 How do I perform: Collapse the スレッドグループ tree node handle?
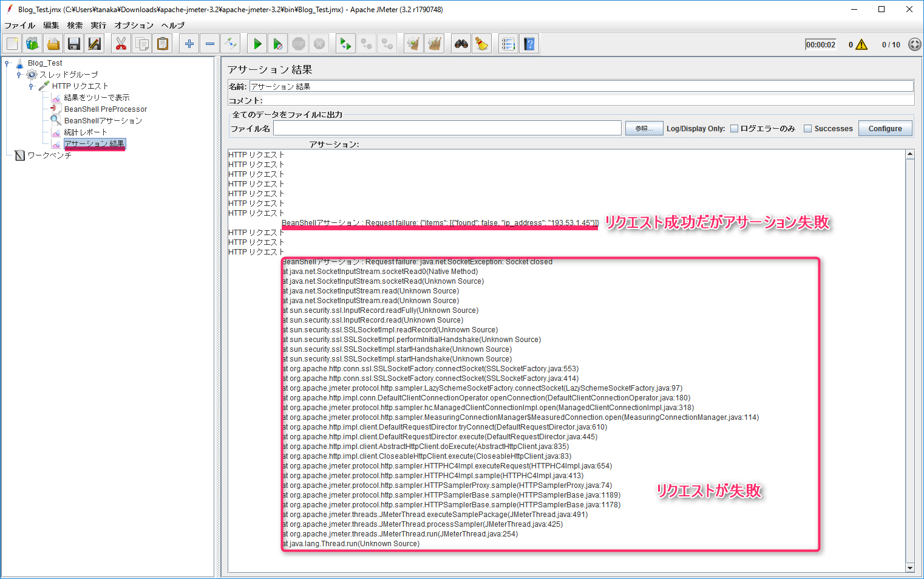19,75
